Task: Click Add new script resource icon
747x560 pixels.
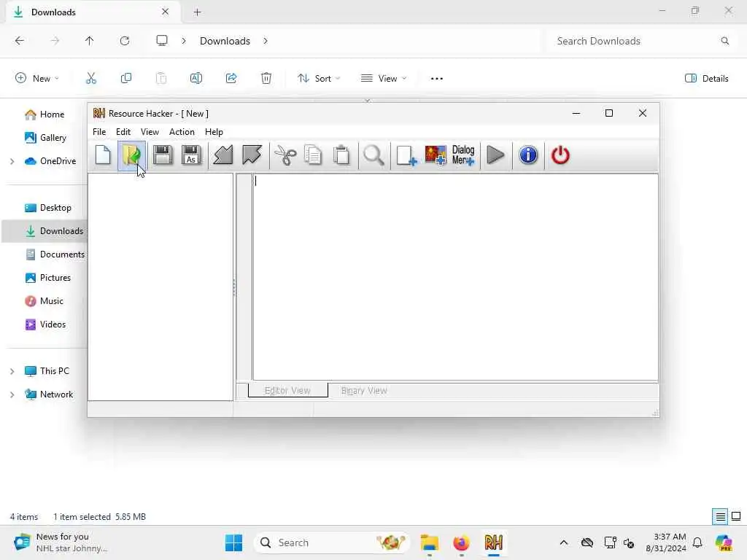Action: [x=406, y=155]
